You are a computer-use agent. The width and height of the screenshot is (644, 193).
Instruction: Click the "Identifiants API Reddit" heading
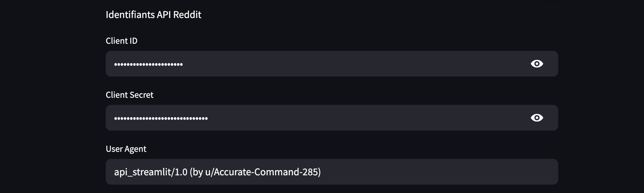154,14
